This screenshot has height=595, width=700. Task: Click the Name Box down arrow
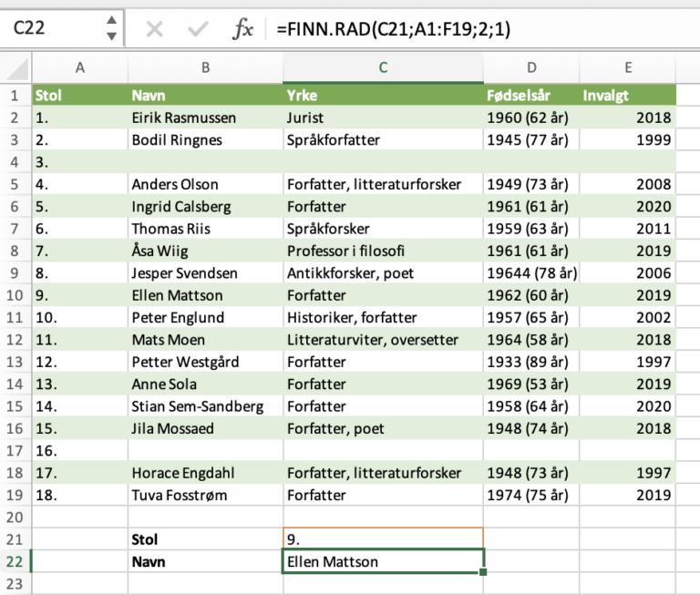(111, 36)
